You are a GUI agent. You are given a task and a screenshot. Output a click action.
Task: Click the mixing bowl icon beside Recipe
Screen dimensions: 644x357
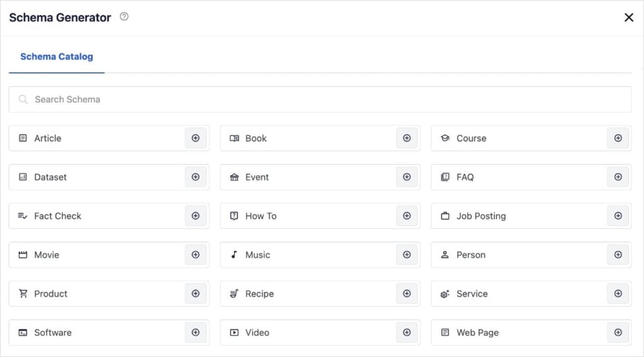pyautogui.click(x=234, y=294)
